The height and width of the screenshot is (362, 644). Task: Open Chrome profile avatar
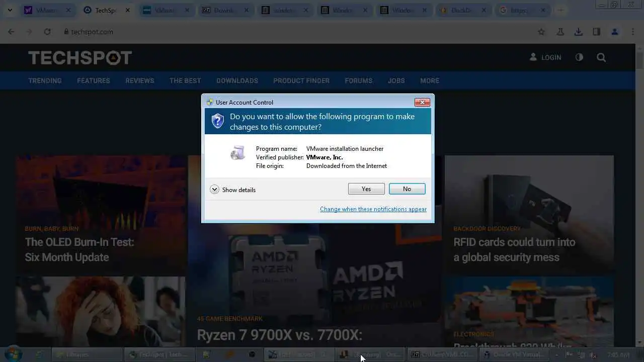[614, 32]
